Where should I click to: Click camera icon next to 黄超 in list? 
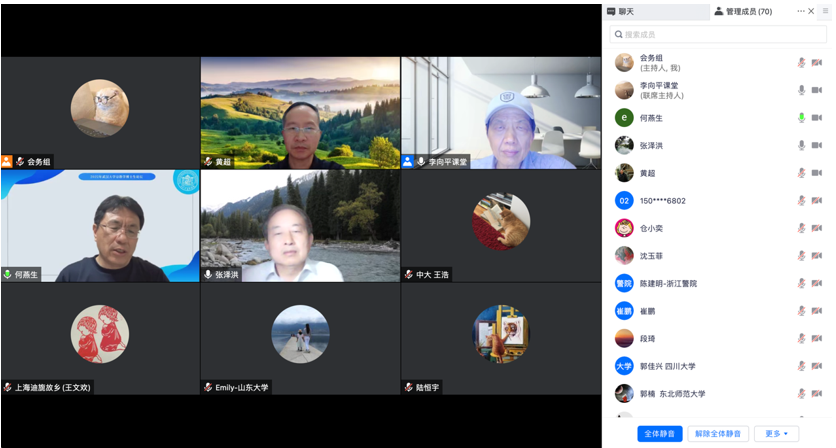coord(817,173)
